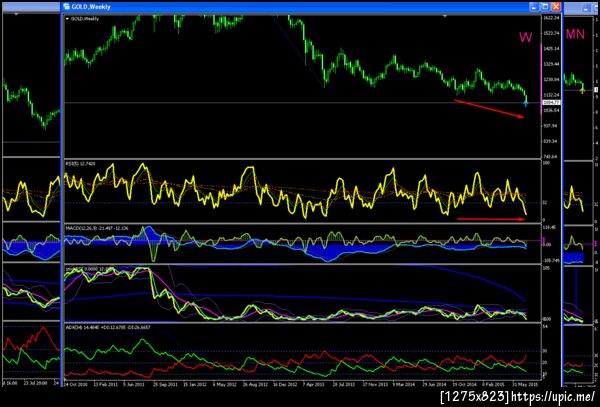Click the 17 Nov 2013 date label
Viewport: 600px width, 407px height.
[x=374, y=384]
